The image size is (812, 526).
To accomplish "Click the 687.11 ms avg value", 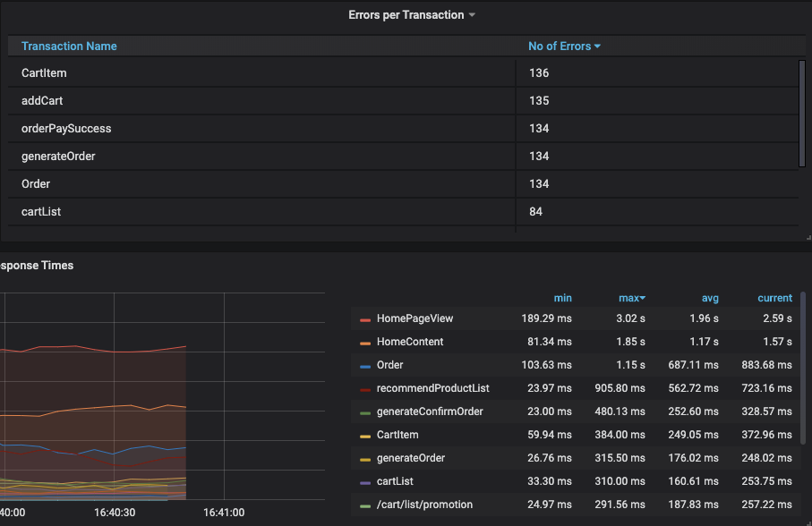I will pos(693,365).
